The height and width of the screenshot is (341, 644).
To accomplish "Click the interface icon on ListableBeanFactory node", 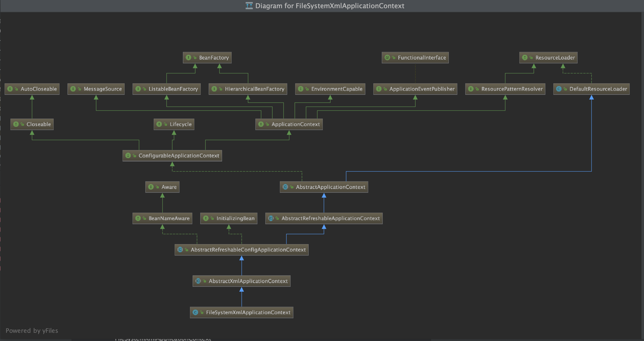I will coord(138,89).
